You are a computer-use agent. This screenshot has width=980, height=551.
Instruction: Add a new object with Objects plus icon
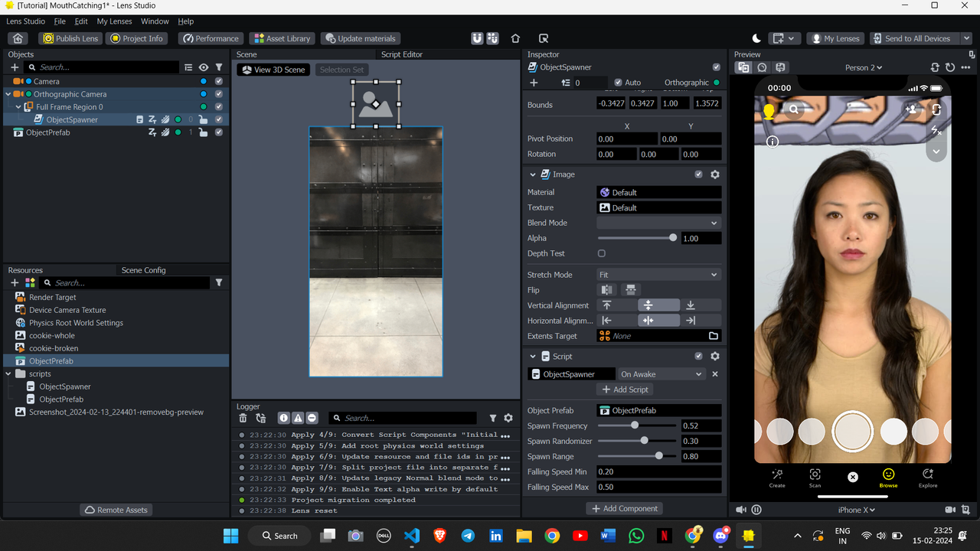click(15, 67)
